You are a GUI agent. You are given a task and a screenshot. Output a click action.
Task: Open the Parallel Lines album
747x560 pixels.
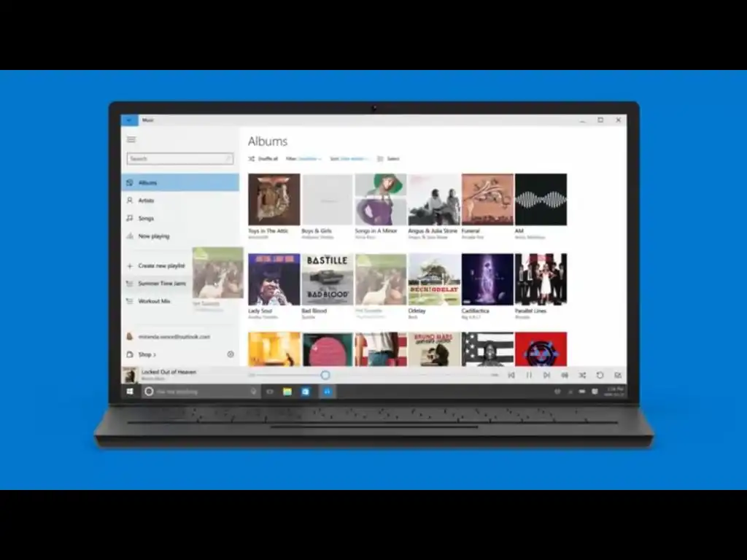coord(541,279)
